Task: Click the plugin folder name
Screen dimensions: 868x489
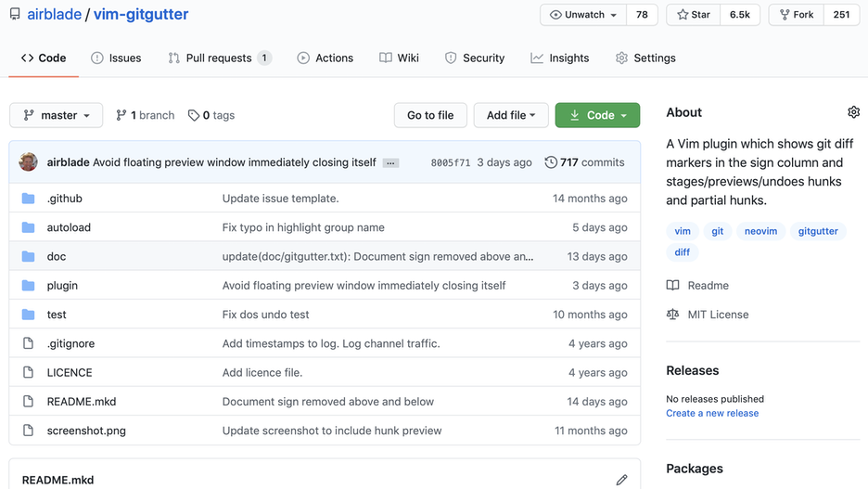Action: click(62, 286)
